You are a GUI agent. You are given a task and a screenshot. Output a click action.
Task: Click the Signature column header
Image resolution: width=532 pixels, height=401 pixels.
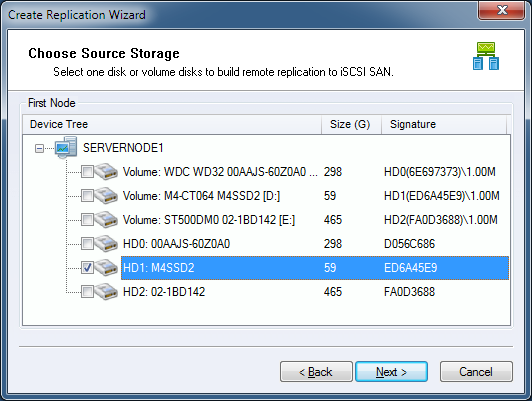pyautogui.click(x=444, y=124)
